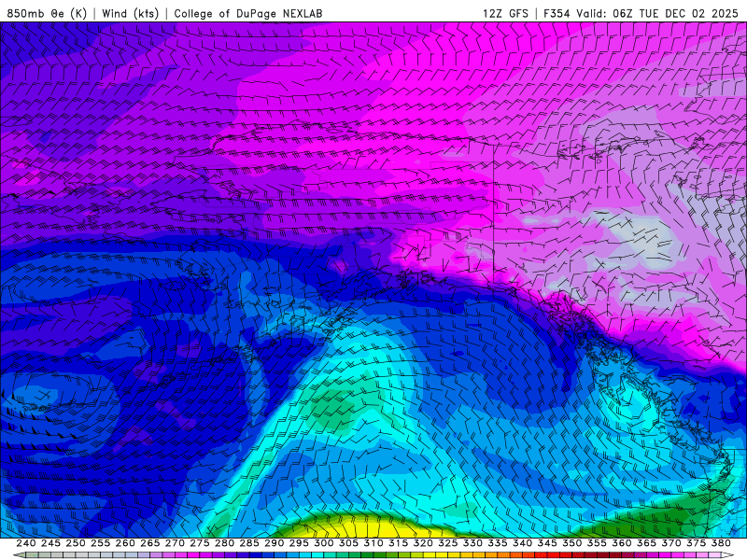The image size is (747, 560).
Task: Click the '12Z GFS' model run label
Action: point(505,13)
